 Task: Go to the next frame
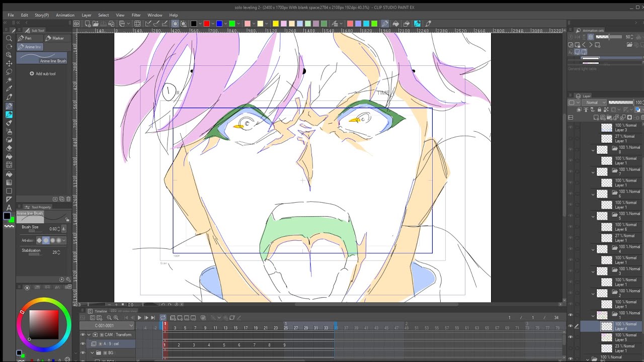point(146,318)
